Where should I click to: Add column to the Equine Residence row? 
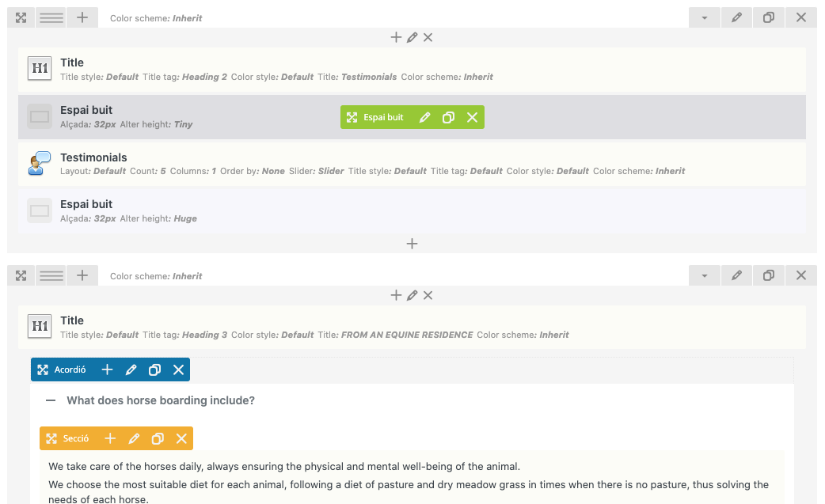pos(82,275)
